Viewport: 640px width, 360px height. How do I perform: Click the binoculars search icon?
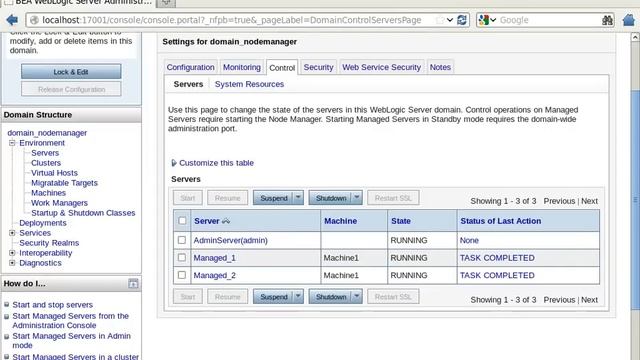607,20
